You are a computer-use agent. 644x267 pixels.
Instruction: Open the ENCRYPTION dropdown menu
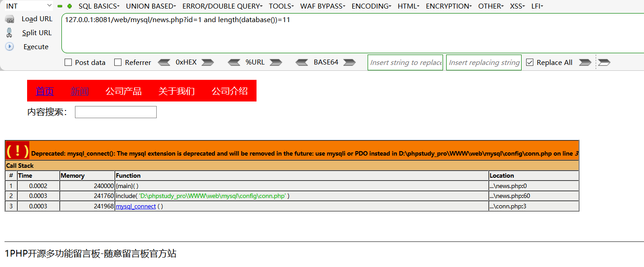pos(449,6)
